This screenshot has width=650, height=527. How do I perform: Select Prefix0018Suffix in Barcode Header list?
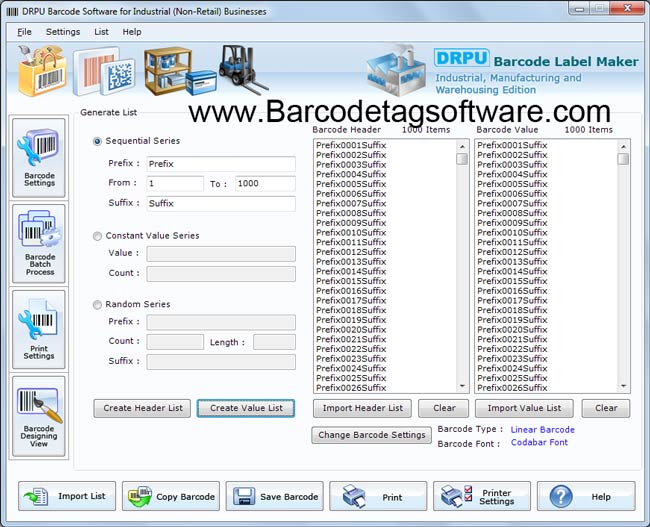click(x=351, y=310)
